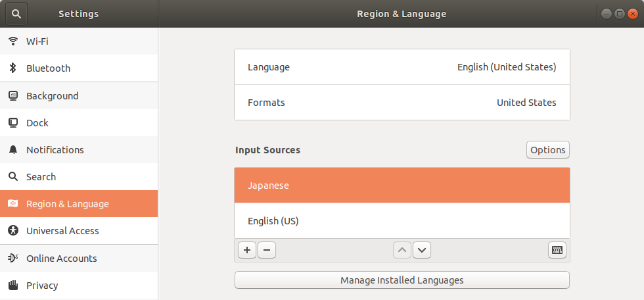Click the Online Accounts icon
Viewport: 644px width, 300px height.
[12, 259]
